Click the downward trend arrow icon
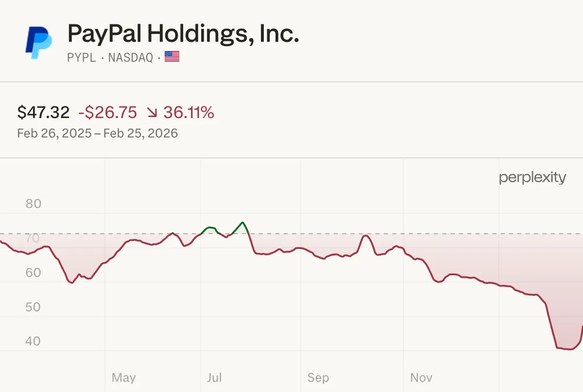Image resolution: width=583 pixels, height=392 pixels. (152, 113)
